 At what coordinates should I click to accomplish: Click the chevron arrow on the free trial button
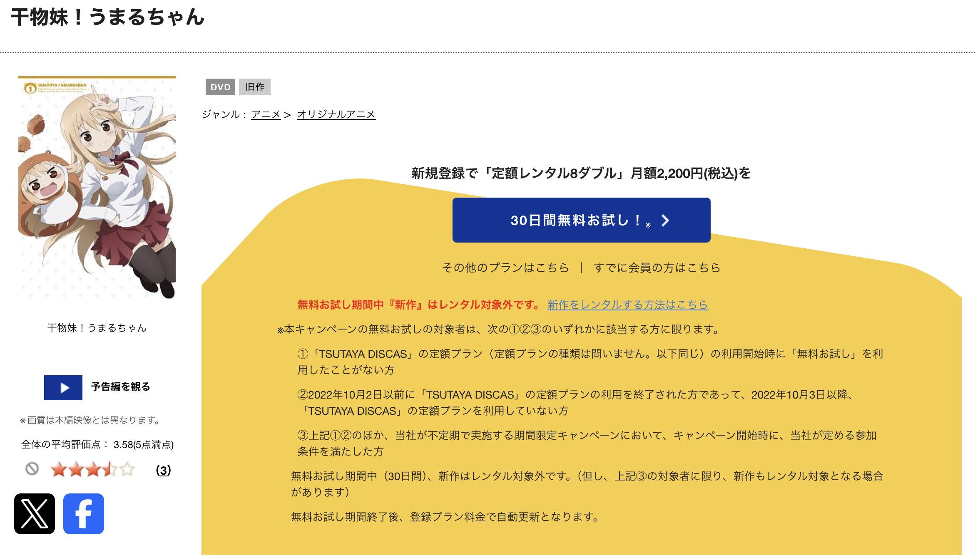(665, 221)
